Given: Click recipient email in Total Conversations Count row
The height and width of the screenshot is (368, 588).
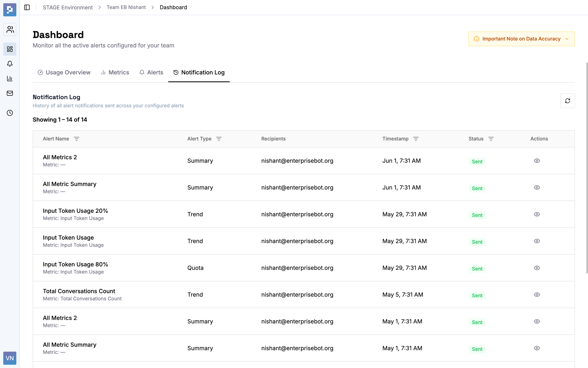Looking at the screenshot, I should (297, 294).
